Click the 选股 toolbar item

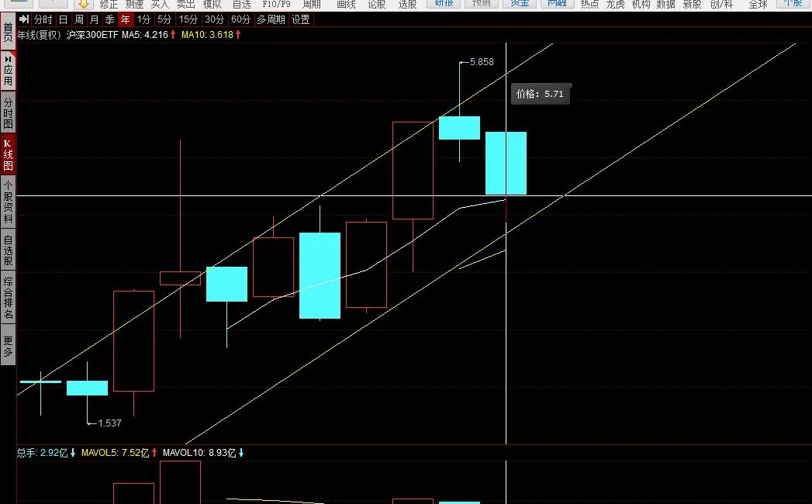408,4
